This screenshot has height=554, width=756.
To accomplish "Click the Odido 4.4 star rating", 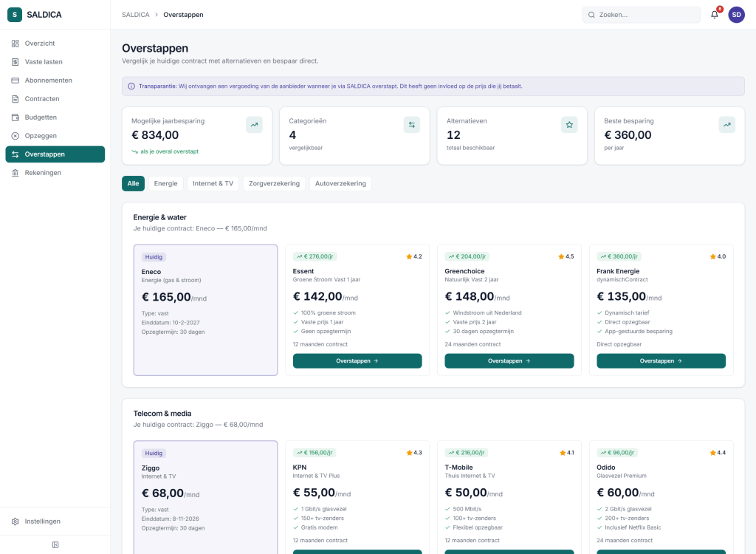I will pyautogui.click(x=718, y=453).
